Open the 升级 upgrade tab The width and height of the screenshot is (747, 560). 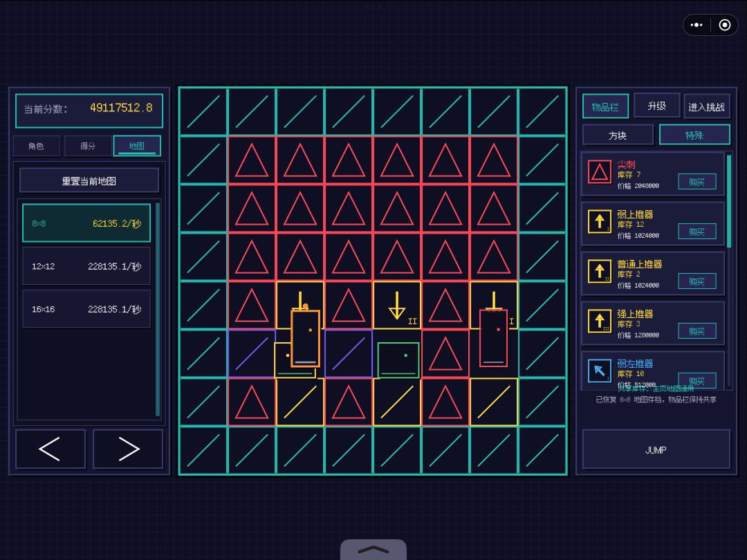(656, 106)
